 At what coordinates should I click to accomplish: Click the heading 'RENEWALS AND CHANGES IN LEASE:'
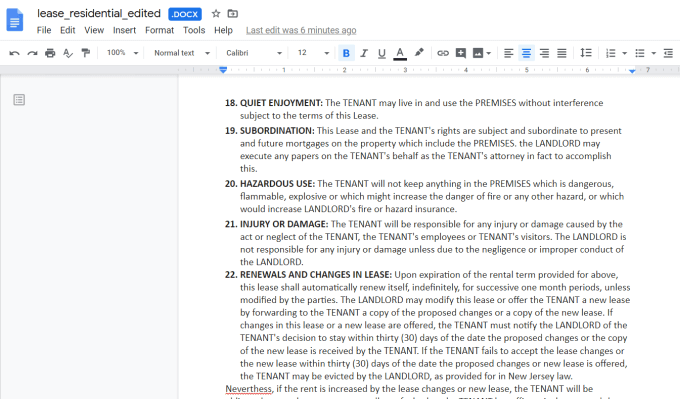(x=316, y=275)
